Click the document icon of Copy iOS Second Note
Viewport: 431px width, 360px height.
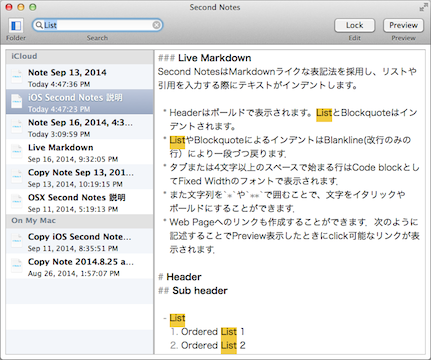(17, 241)
